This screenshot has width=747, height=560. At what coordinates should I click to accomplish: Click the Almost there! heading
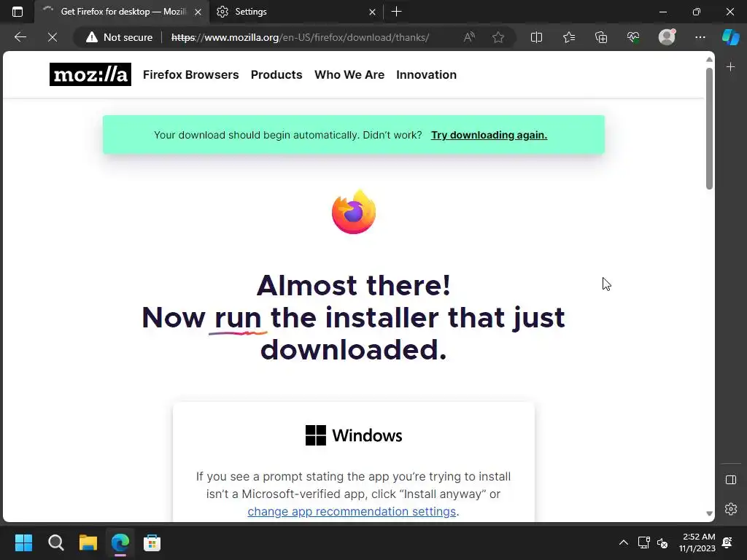click(x=354, y=285)
